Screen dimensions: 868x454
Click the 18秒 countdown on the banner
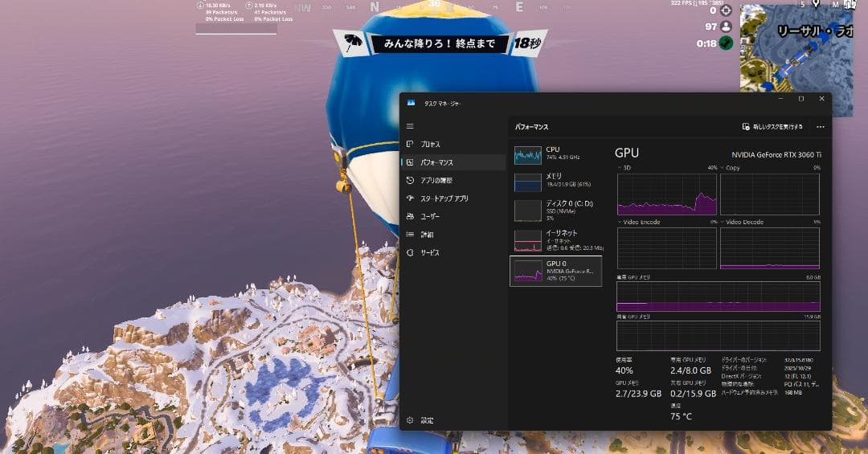[526, 43]
